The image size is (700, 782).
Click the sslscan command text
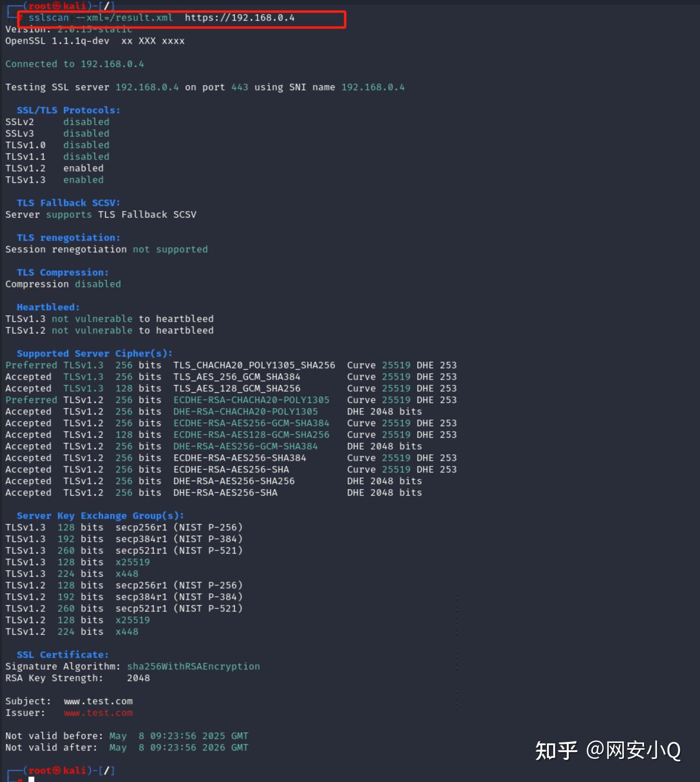coord(48,18)
